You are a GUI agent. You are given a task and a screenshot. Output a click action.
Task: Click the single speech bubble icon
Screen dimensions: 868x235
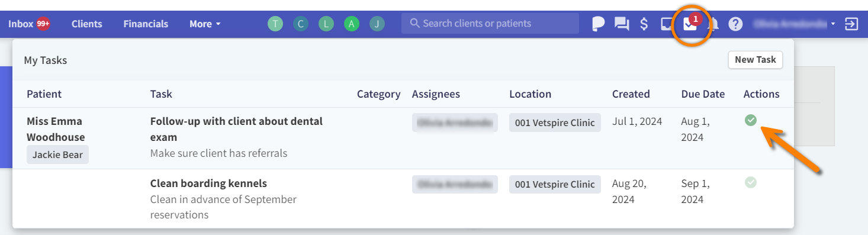[599, 24]
